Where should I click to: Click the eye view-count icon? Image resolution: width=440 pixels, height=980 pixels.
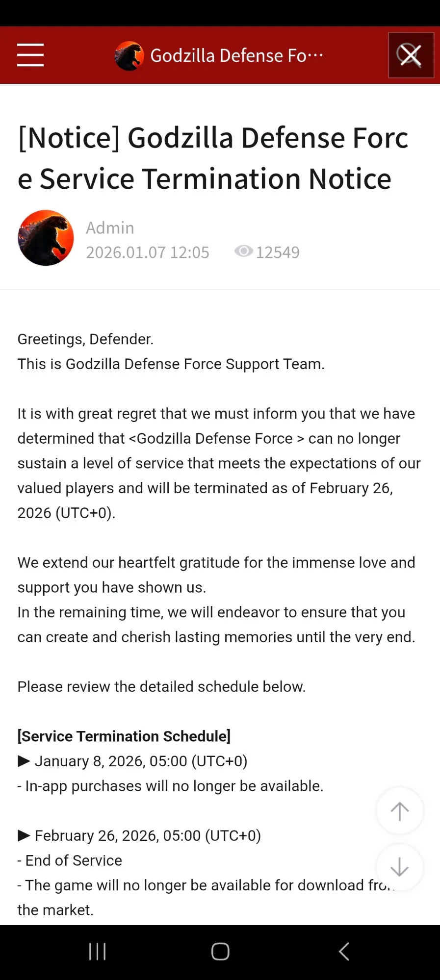pos(243,251)
